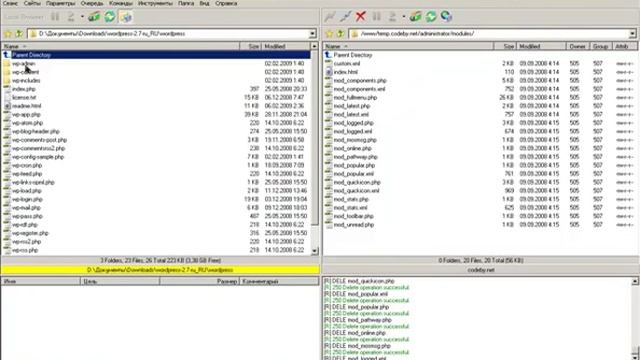Select the wp-admin folder icon

coord(7,64)
